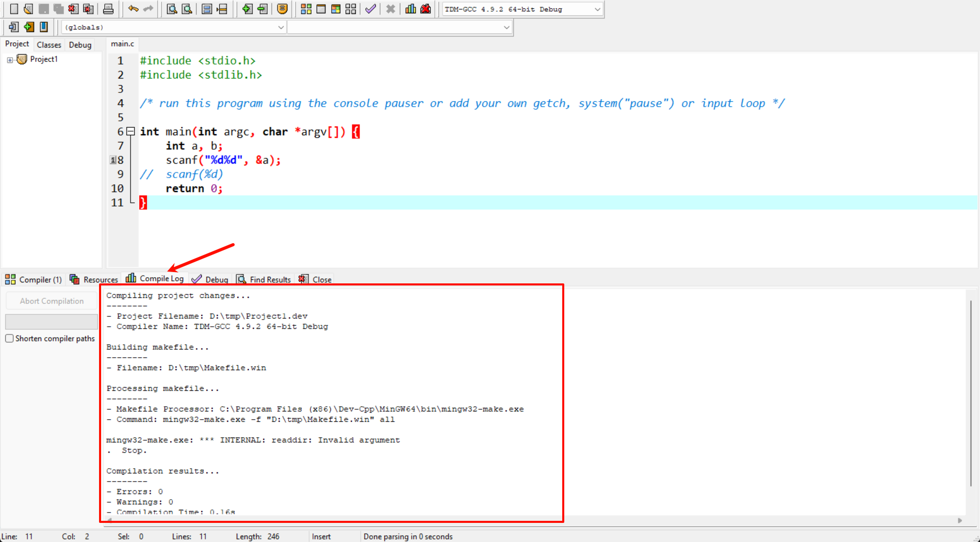Viewport: 980px width, 542px height.
Task: Undo the last edit via toolbar arrow
Action: tap(133, 9)
